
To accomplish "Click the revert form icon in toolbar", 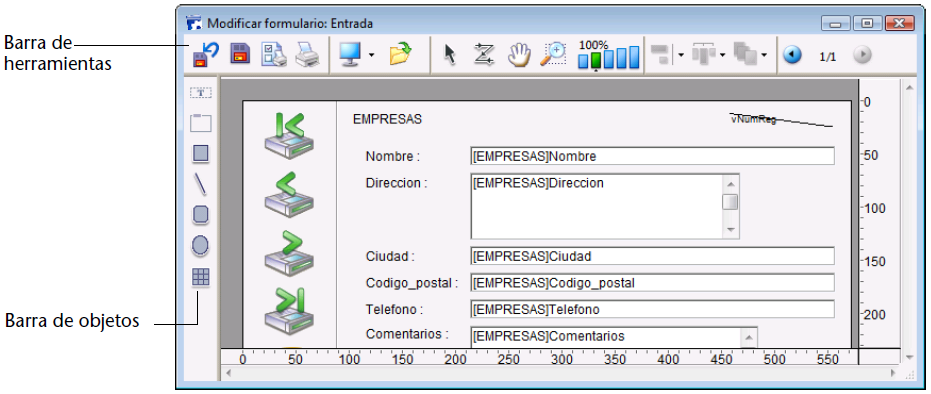I will tap(206, 55).
